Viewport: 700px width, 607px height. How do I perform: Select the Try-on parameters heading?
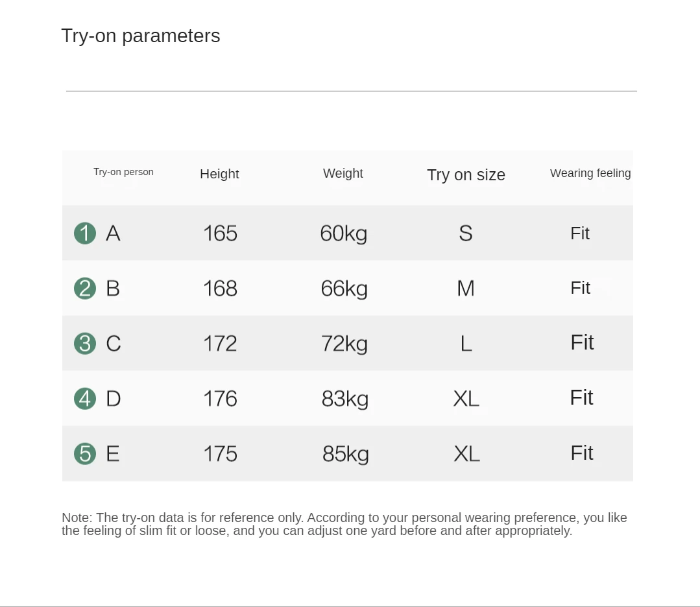(x=141, y=36)
